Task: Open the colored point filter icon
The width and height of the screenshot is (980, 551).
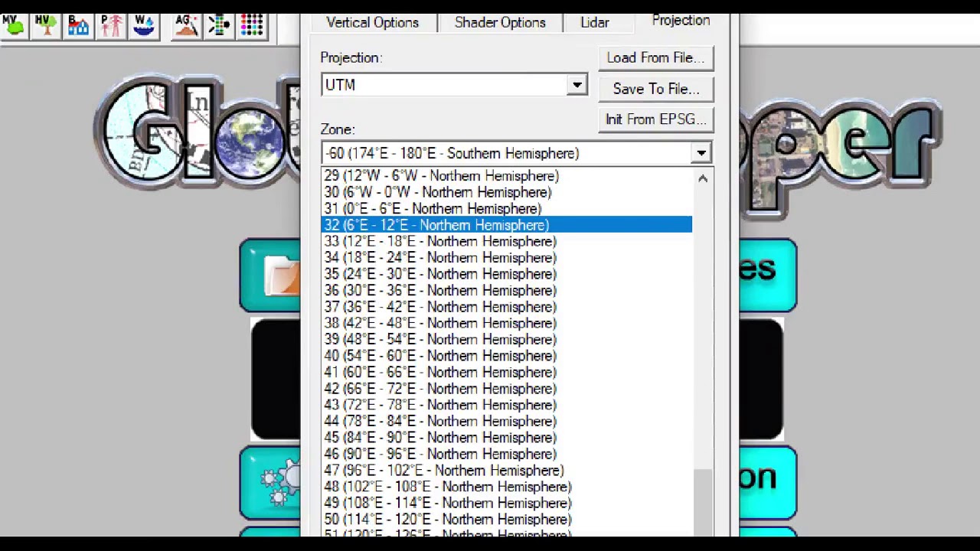Action: point(218,26)
